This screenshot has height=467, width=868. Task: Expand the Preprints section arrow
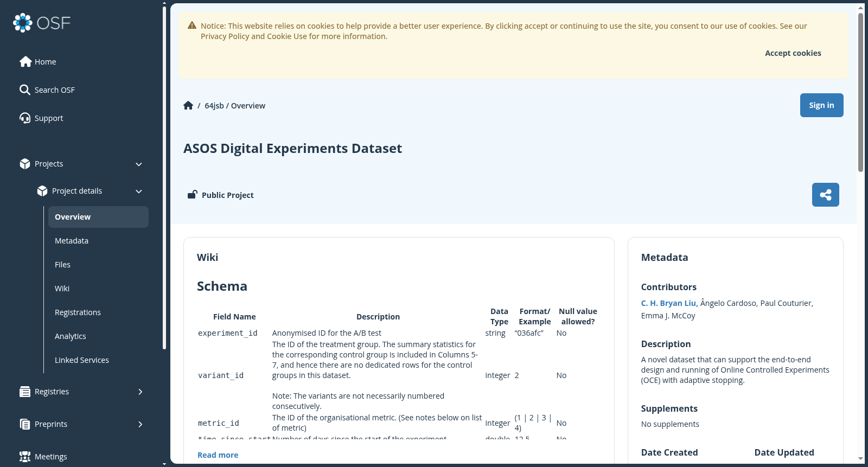click(140, 424)
